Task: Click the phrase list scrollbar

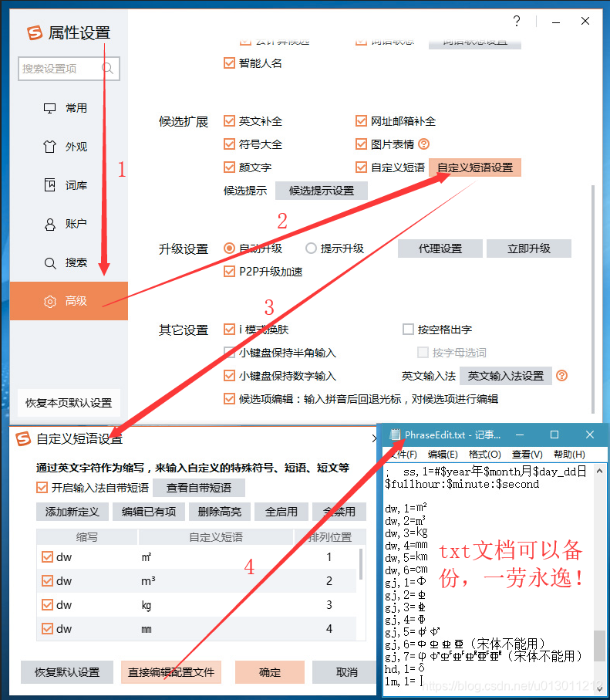Action: point(361,564)
